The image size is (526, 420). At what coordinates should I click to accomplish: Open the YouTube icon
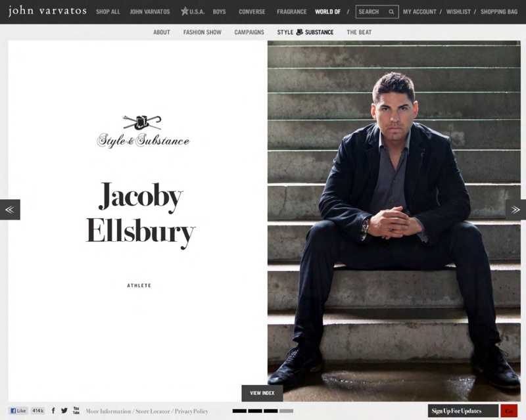[76, 410]
